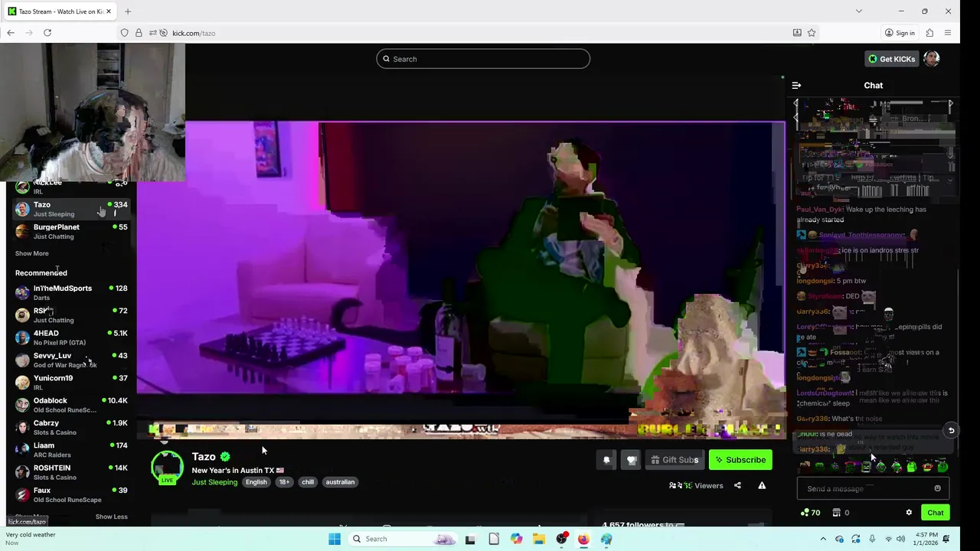
Task: Open File Explorer from taskbar
Action: (x=539, y=539)
